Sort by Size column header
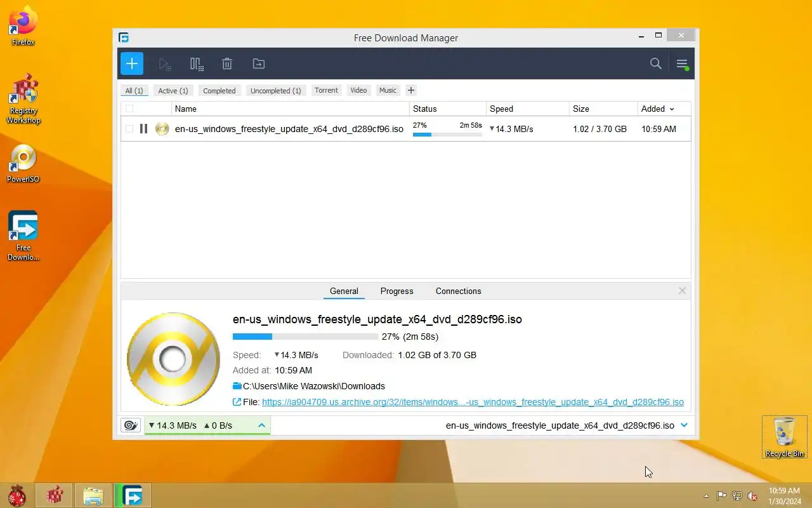 coord(603,109)
